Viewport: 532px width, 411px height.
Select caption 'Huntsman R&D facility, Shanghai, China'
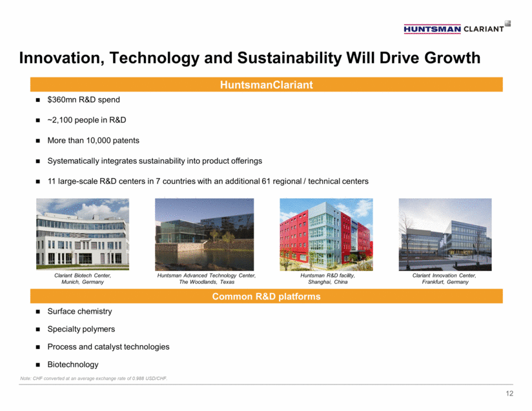(327, 279)
